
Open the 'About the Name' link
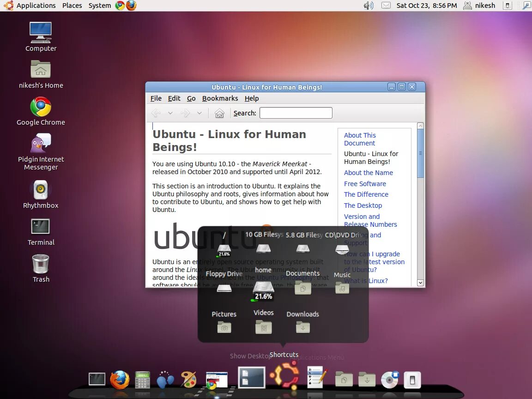click(x=369, y=173)
